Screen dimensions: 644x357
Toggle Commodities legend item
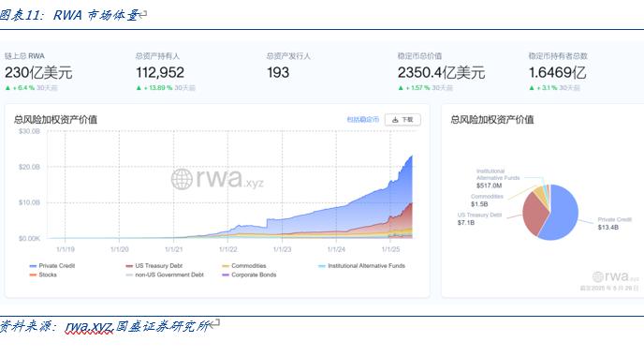(244, 266)
